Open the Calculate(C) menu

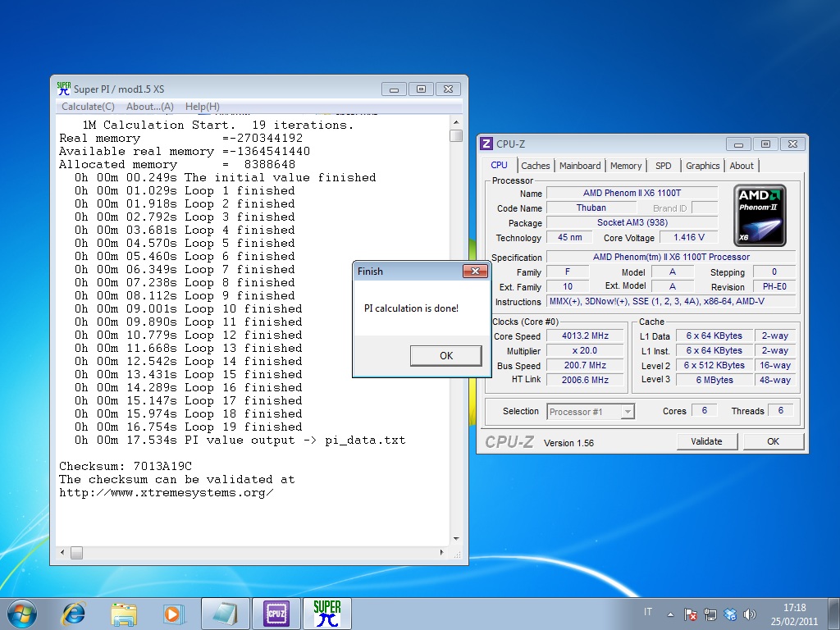(x=88, y=107)
